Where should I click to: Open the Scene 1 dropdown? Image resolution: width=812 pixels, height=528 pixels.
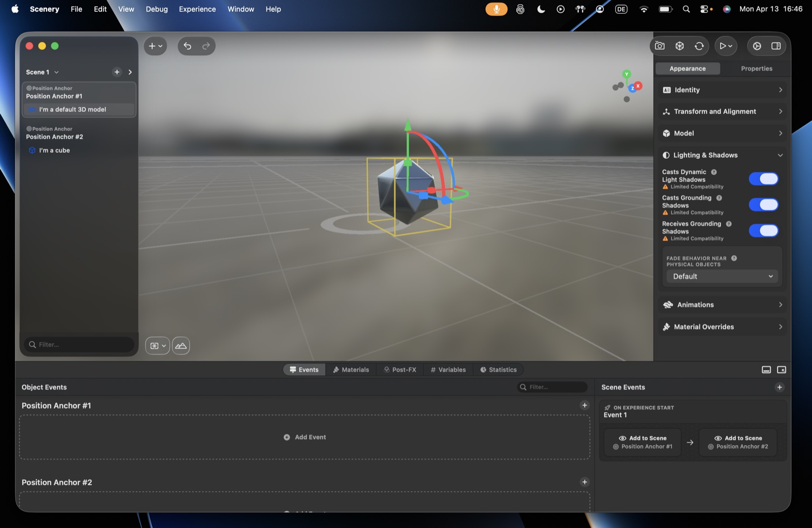click(43, 72)
